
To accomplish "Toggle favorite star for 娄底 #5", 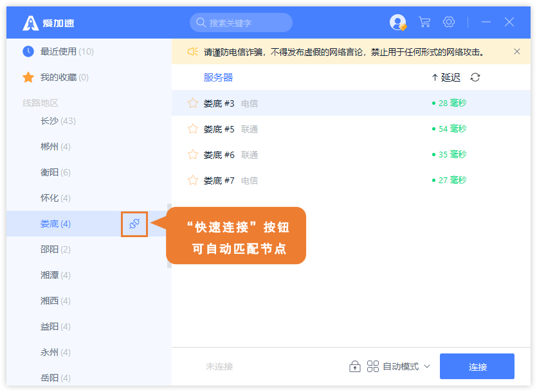I will [192, 129].
